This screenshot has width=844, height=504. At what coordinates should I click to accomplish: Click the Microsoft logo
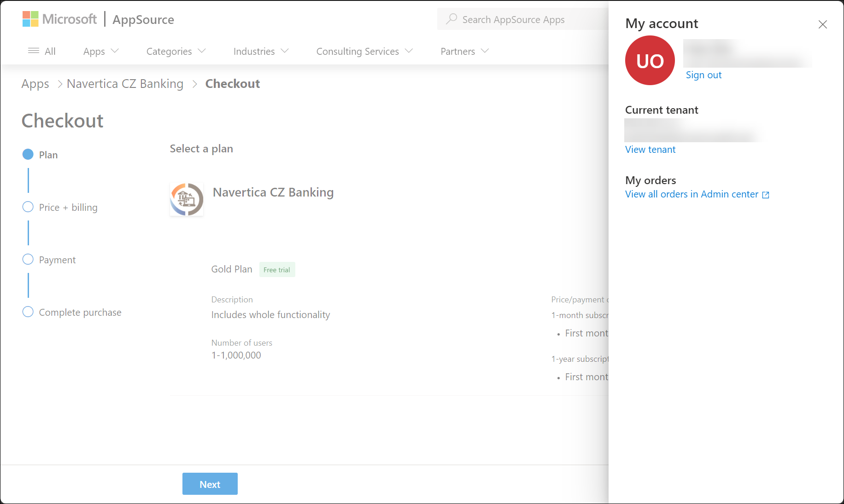click(x=59, y=19)
